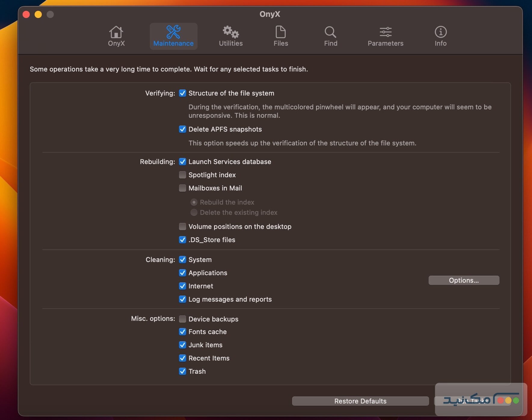Open the cleaning Options dialog
The width and height of the screenshot is (532, 420).
[463, 280]
